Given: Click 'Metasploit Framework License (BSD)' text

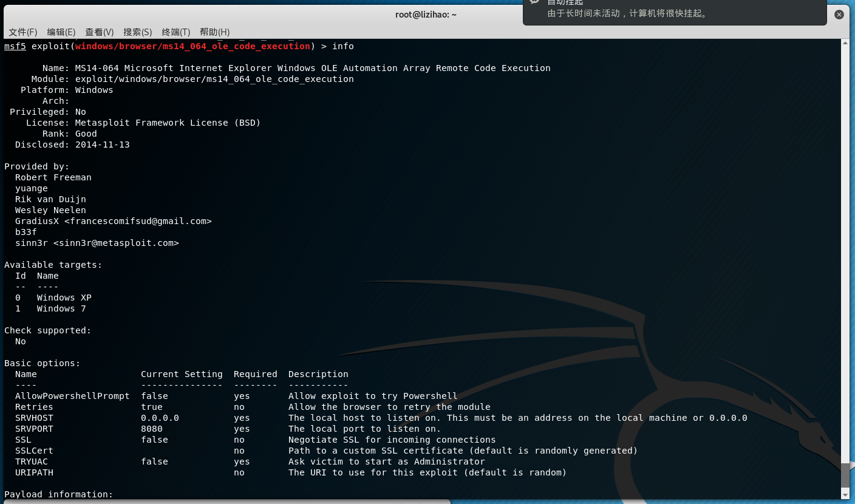Looking at the screenshot, I should 168,123.
